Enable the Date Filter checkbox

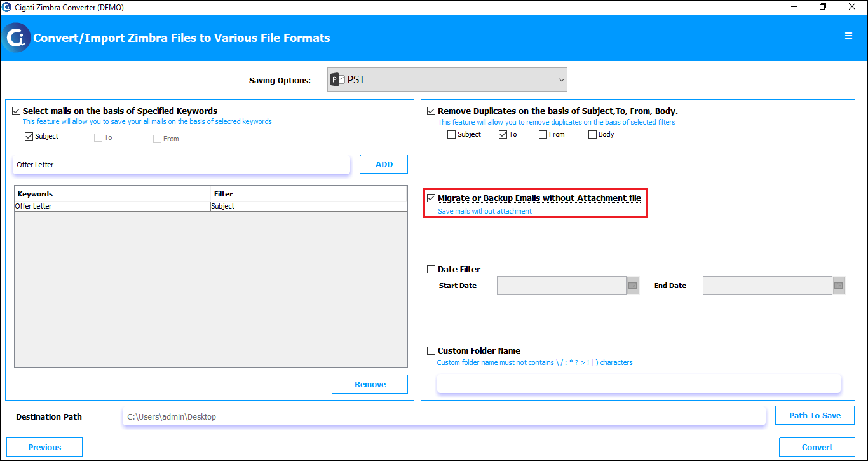tap(431, 269)
